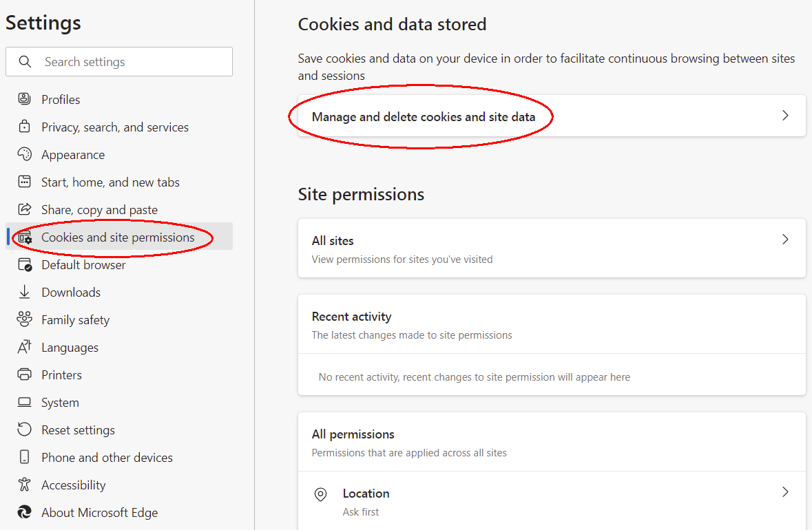Go to Languages settings
This screenshot has width=812, height=530.
(x=70, y=348)
